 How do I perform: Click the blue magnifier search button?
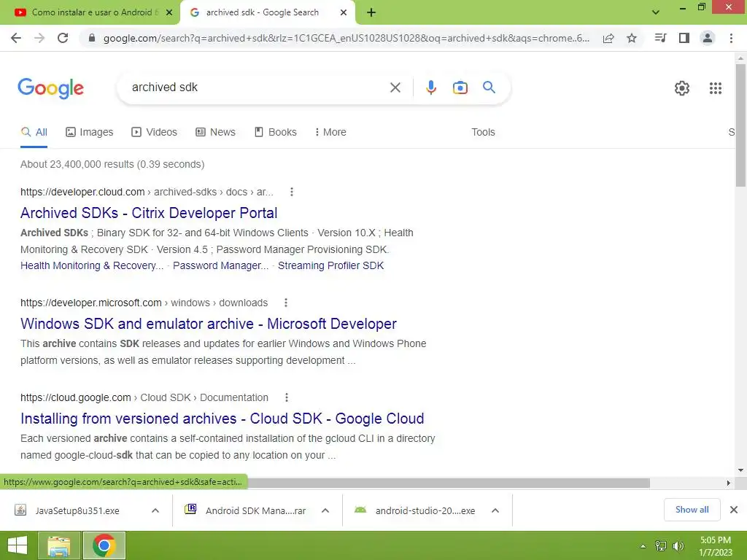489,87
